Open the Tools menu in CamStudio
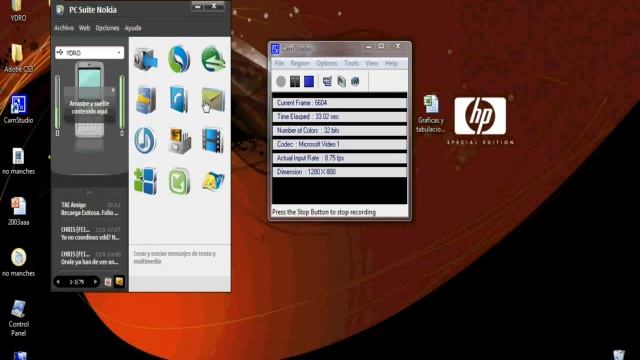Viewport: 640px width, 360px height. click(x=351, y=63)
